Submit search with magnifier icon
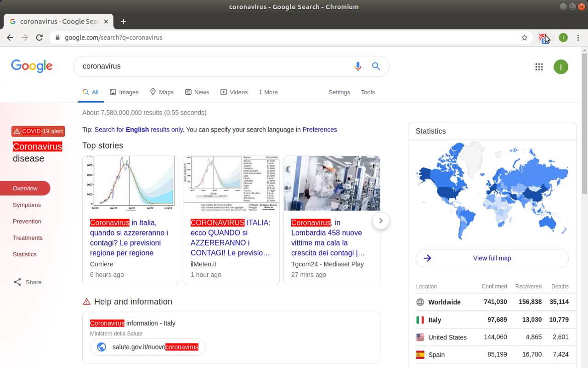Screen dimensions: 588x368 [376, 66]
